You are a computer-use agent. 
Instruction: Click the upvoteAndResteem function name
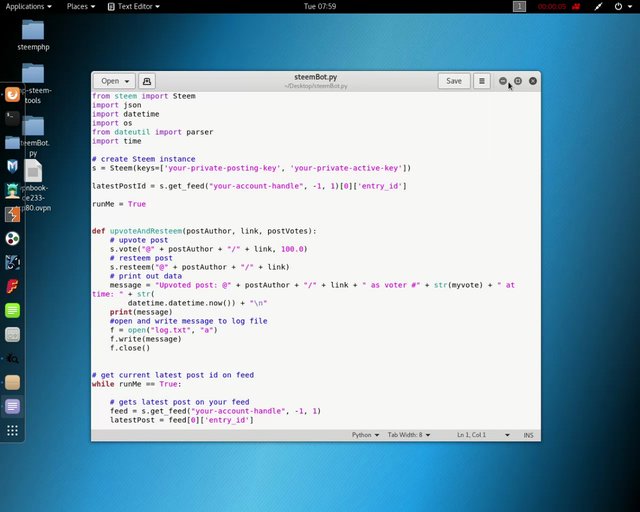(146, 231)
